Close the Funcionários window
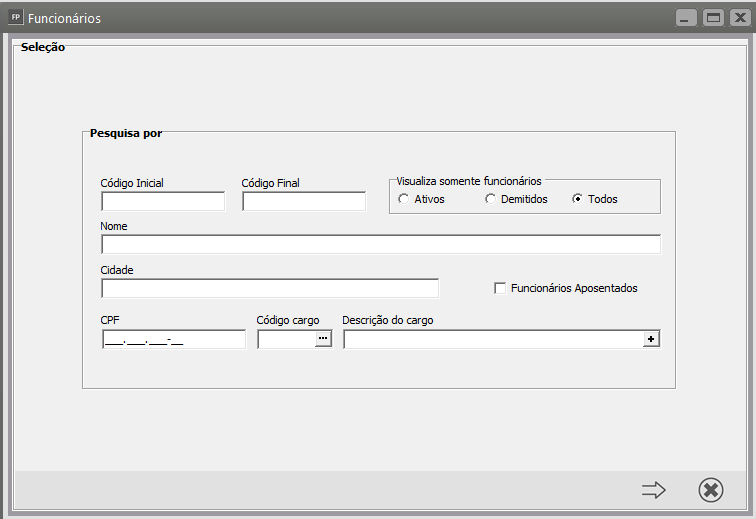The height and width of the screenshot is (519, 756). point(740,18)
